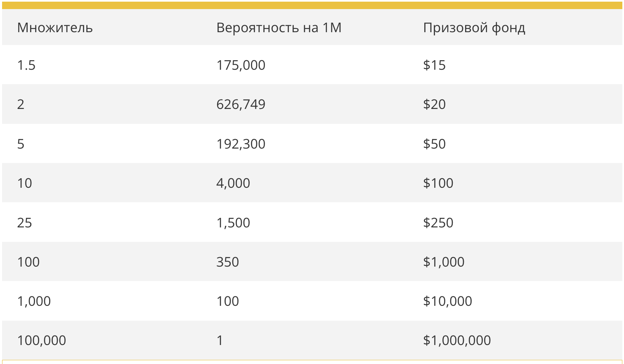The width and height of the screenshot is (624, 364).
Task: Select the $250 prize cell
Action: click(x=438, y=223)
